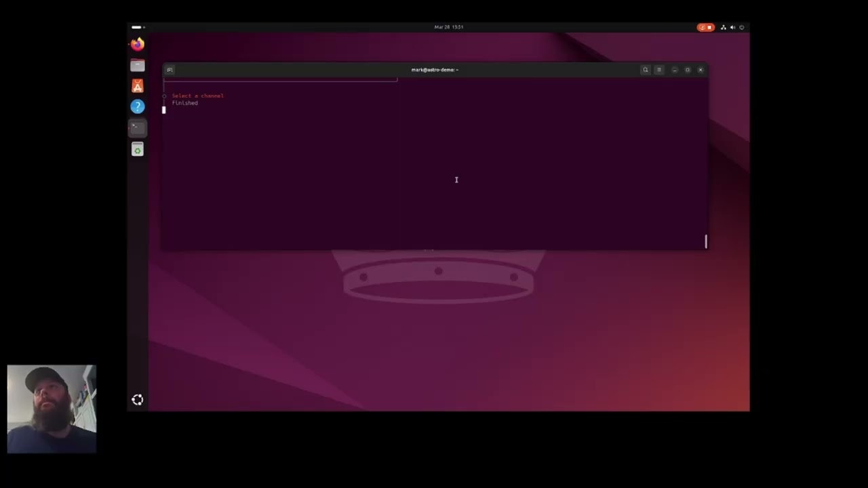Open the system status power menu
Viewport: 868px width, 488px height.
coord(742,27)
